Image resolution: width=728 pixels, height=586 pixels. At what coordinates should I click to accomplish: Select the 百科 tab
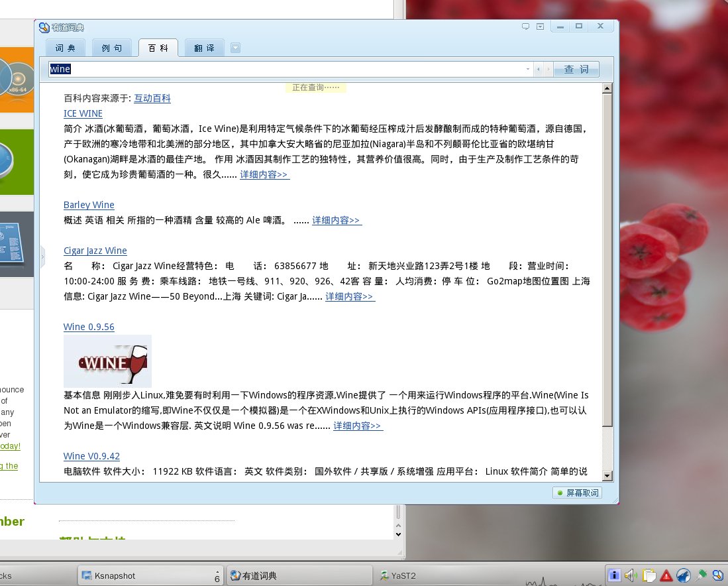(x=158, y=48)
